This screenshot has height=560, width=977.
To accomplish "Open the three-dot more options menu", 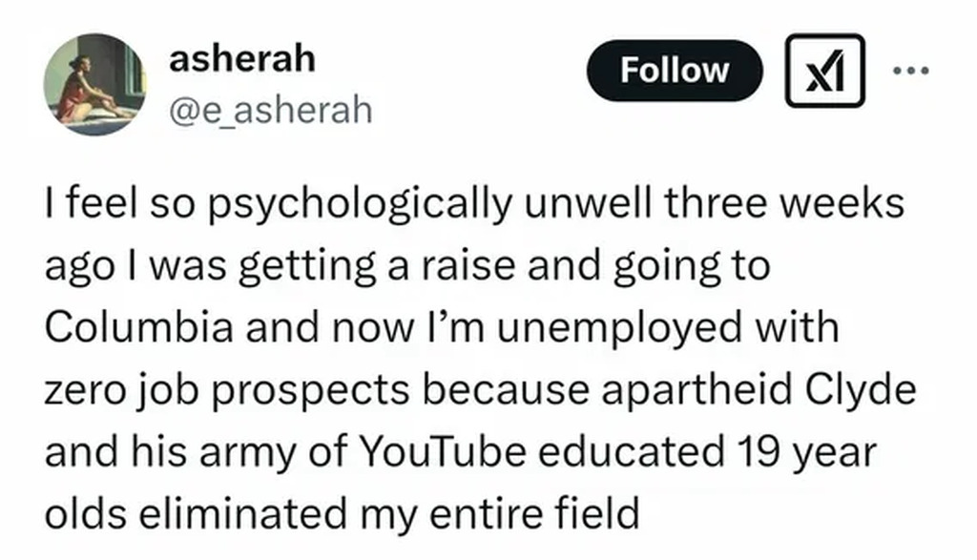I will point(915,71).
